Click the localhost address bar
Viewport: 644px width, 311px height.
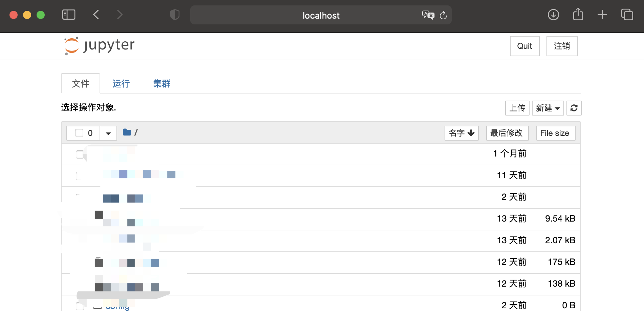pyautogui.click(x=321, y=15)
